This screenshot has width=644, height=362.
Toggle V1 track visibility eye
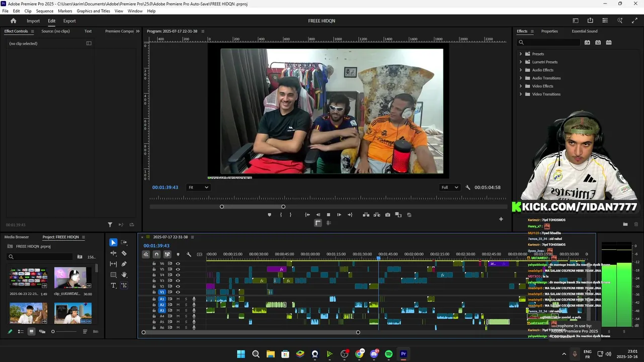[178, 292]
